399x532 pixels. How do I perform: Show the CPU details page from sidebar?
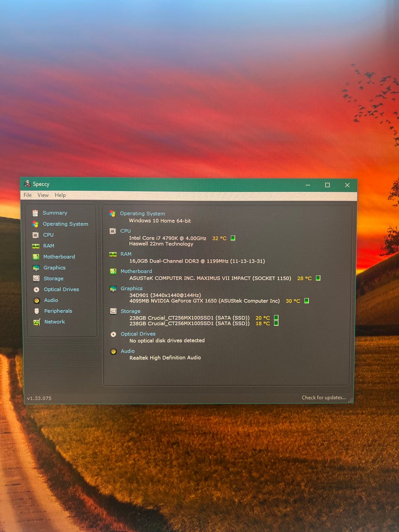(x=49, y=235)
